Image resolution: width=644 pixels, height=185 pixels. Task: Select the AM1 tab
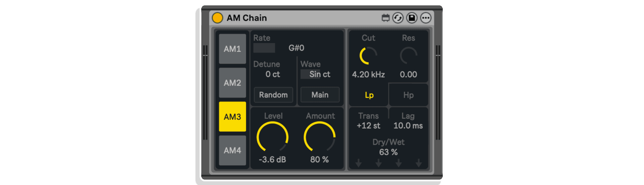click(x=232, y=49)
